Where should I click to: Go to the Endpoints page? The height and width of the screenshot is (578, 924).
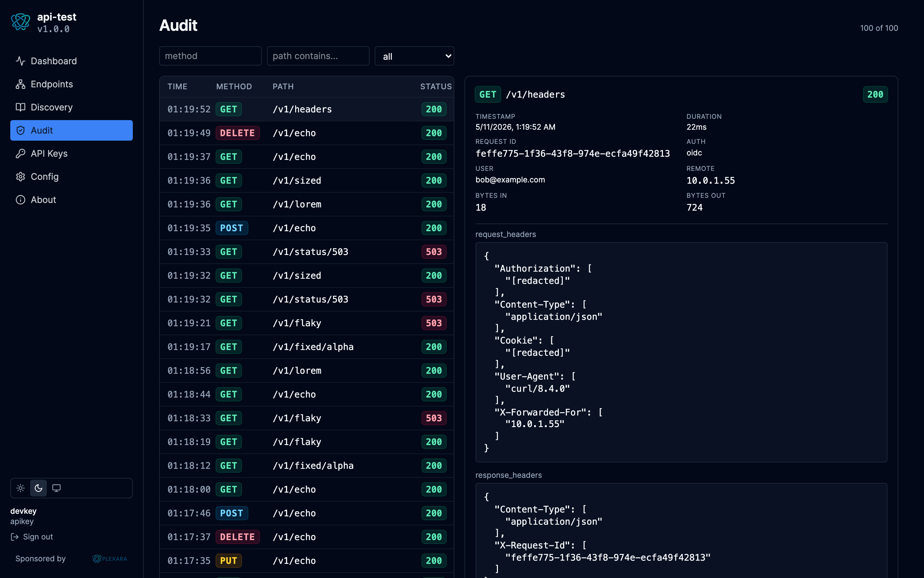click(x=72, y=84)
